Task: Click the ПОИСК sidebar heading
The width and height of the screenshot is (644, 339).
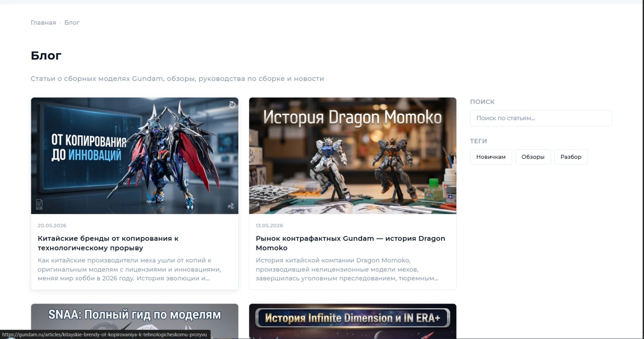Action: (482, 102)
